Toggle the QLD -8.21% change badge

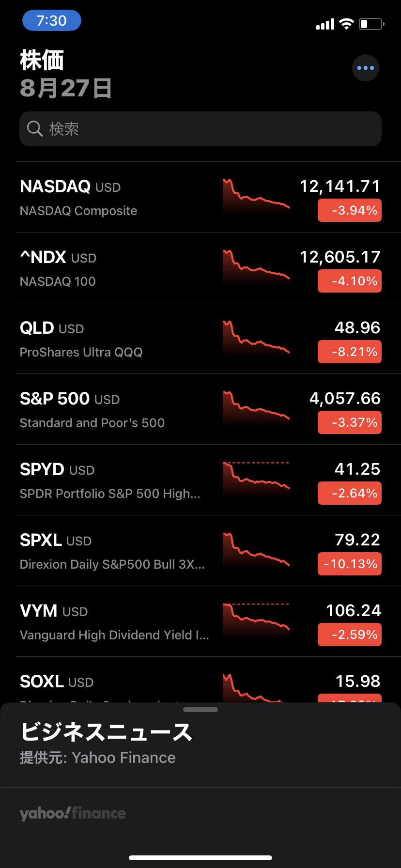(349, 352)
